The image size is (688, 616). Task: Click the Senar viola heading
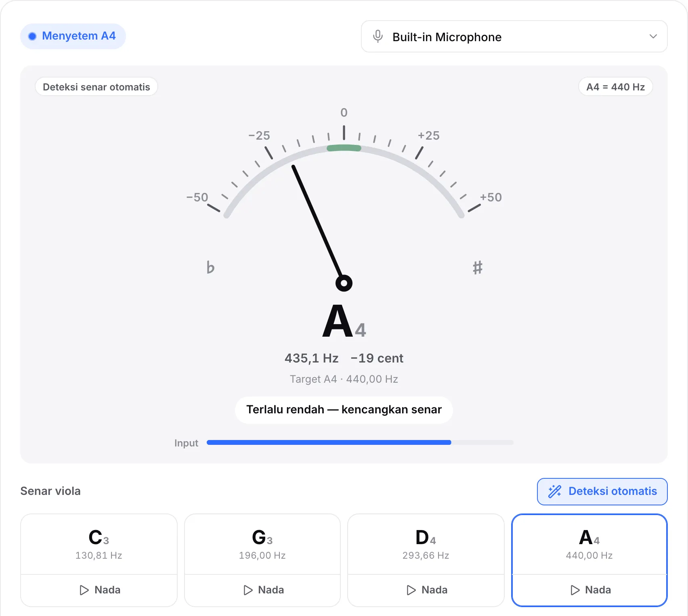(x=50, y=491)
